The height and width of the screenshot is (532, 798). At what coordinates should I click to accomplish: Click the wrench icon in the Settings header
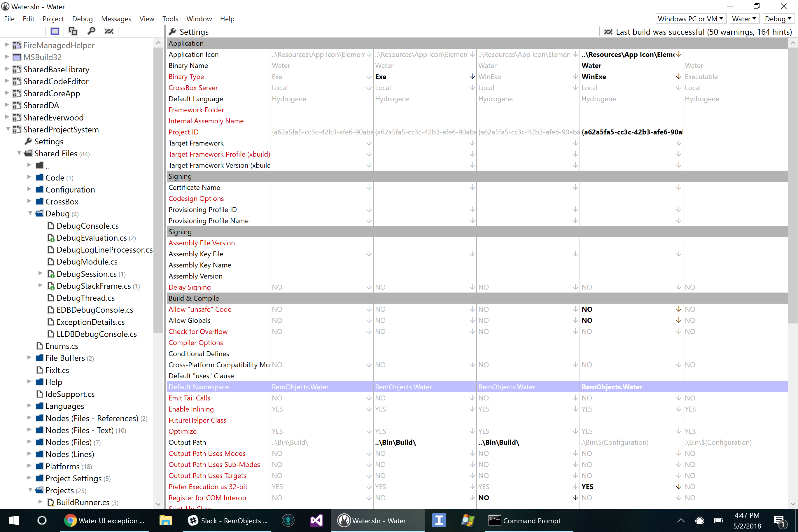[x=172, y=32]
